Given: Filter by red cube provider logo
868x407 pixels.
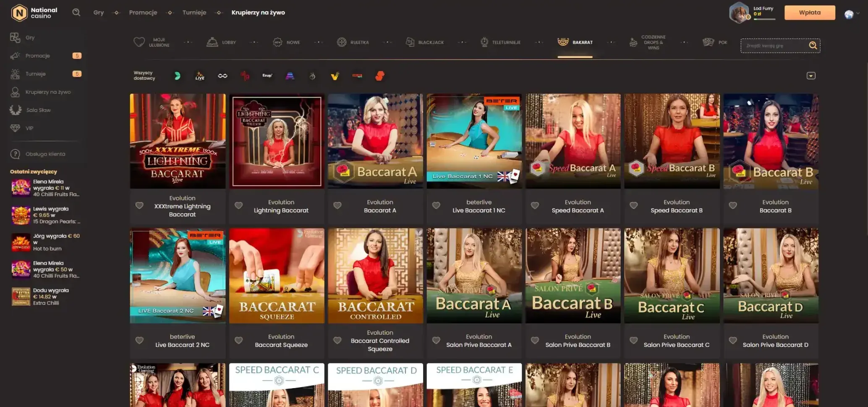Looking at the screenshot, I should [380, 76].
